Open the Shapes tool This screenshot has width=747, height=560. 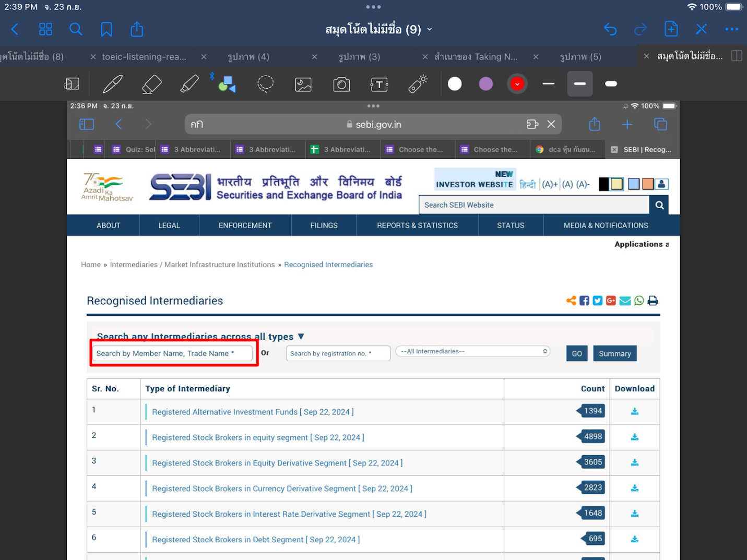[227, 84]
